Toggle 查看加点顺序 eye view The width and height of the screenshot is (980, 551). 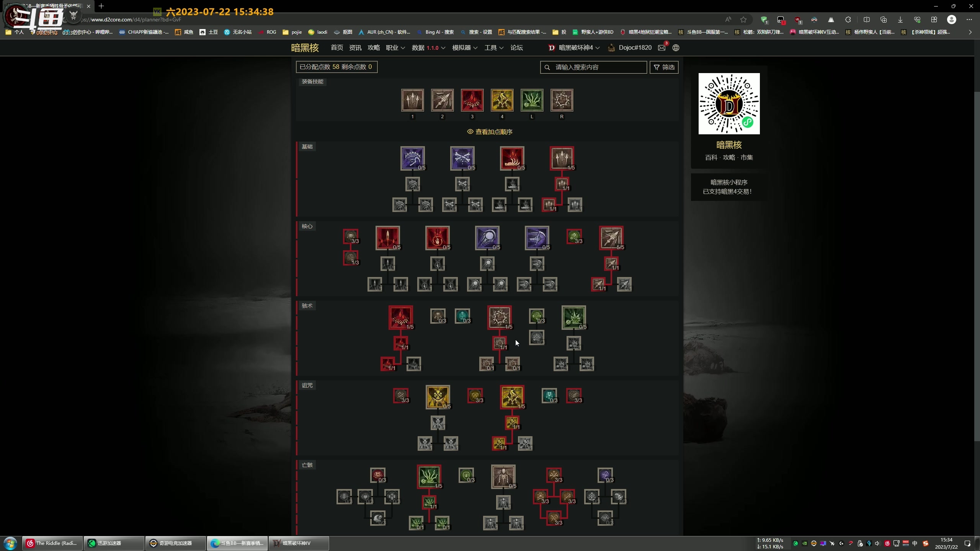tap(490, 132)
